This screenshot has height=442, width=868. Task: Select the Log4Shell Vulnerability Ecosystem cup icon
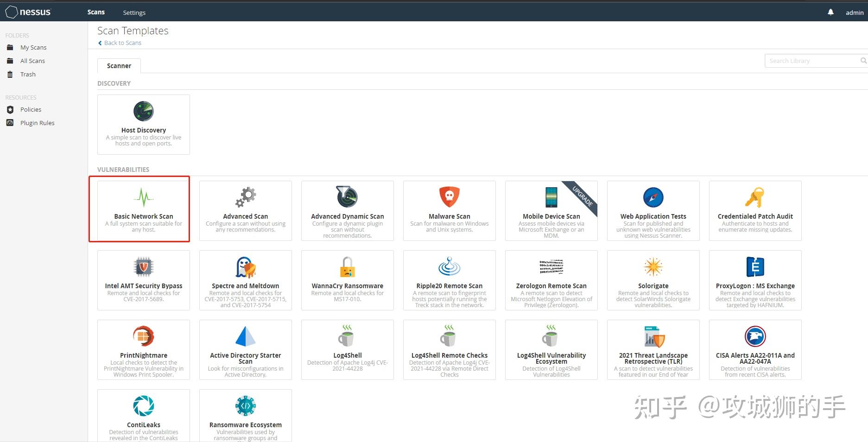(551, 336)
